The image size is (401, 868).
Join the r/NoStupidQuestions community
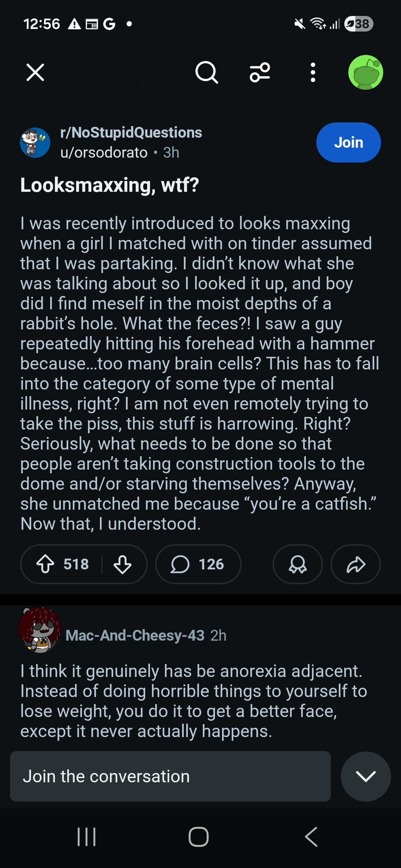click(x=348, y=142)
